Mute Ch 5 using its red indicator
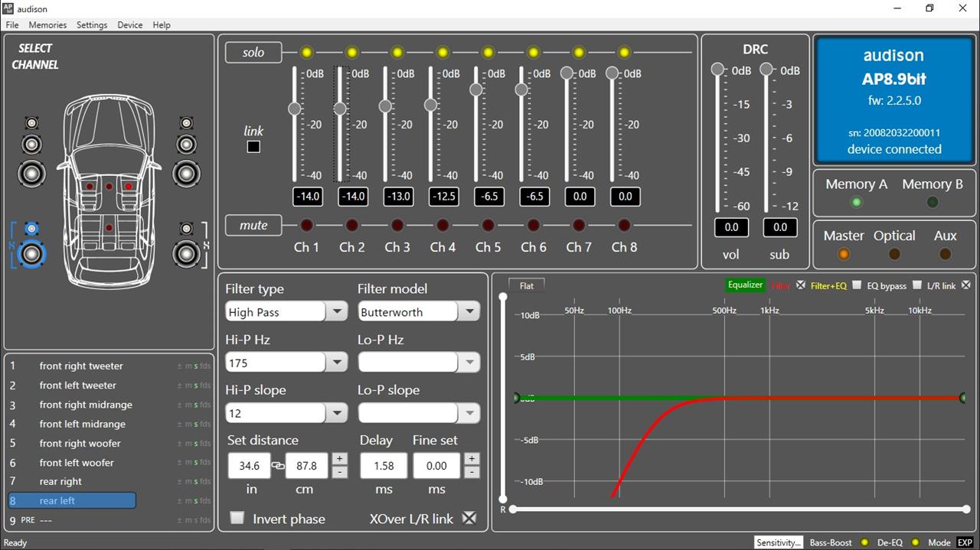Viewport: 980px width, 550px height. coord(488,225)
